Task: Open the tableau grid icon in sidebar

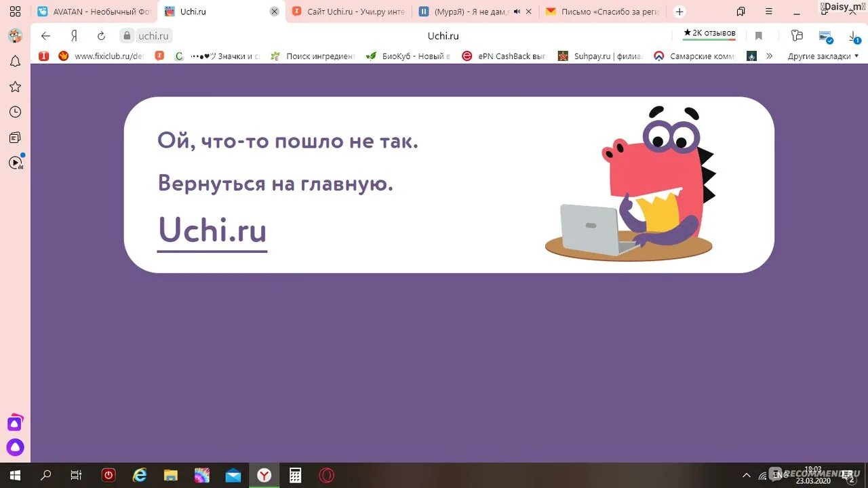Action: coord(15,12)
